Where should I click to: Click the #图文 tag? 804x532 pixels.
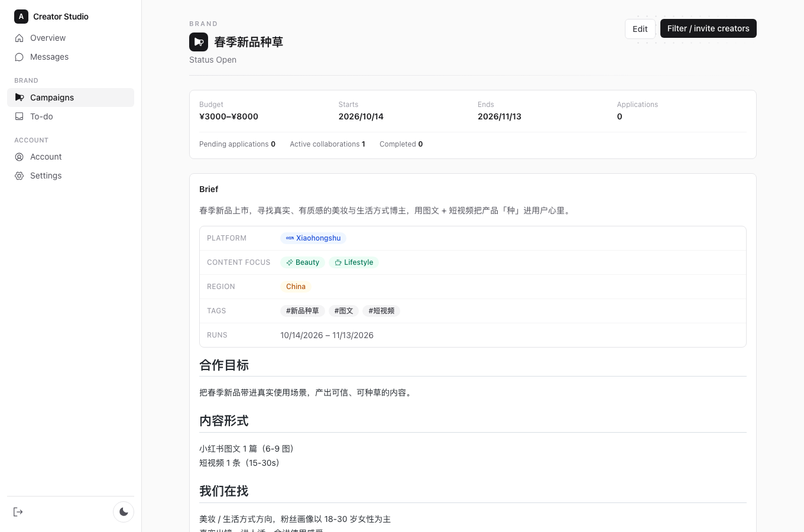tap(343, 311)
